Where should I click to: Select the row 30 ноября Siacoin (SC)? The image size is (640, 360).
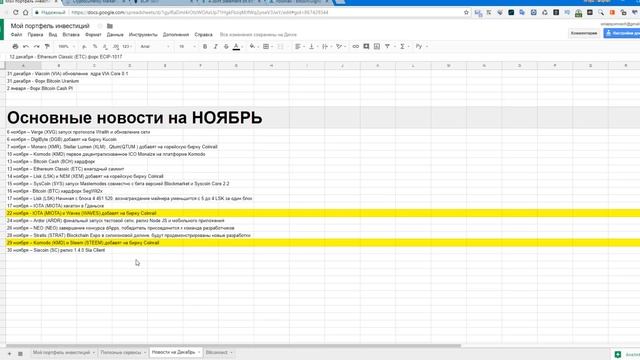click(x=56, y=250)
